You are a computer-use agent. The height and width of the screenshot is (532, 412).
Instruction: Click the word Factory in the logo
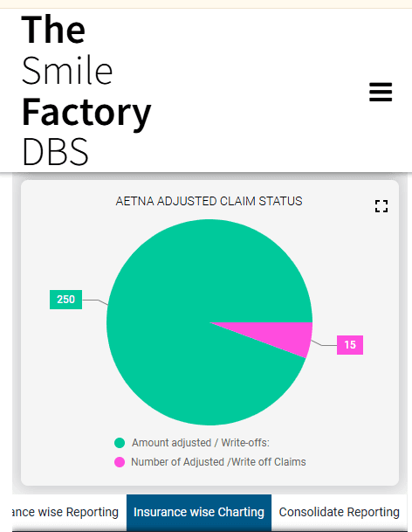(86, 114)
